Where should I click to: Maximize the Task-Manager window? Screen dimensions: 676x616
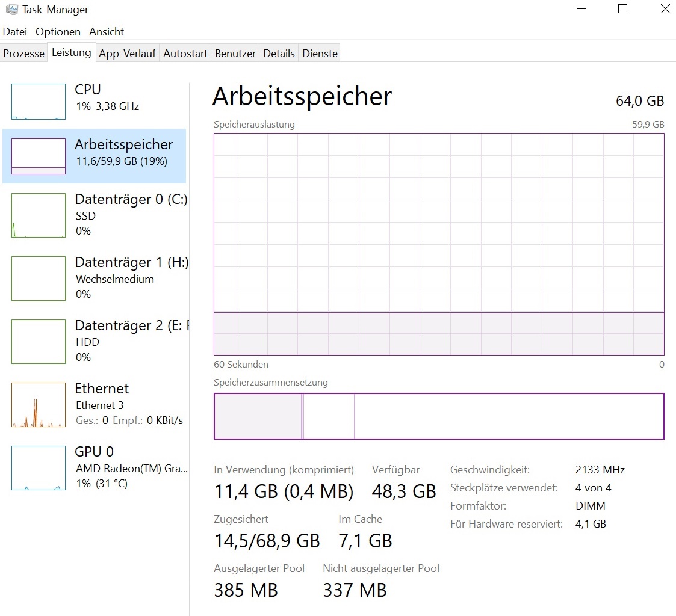click(x=623, y=9)
